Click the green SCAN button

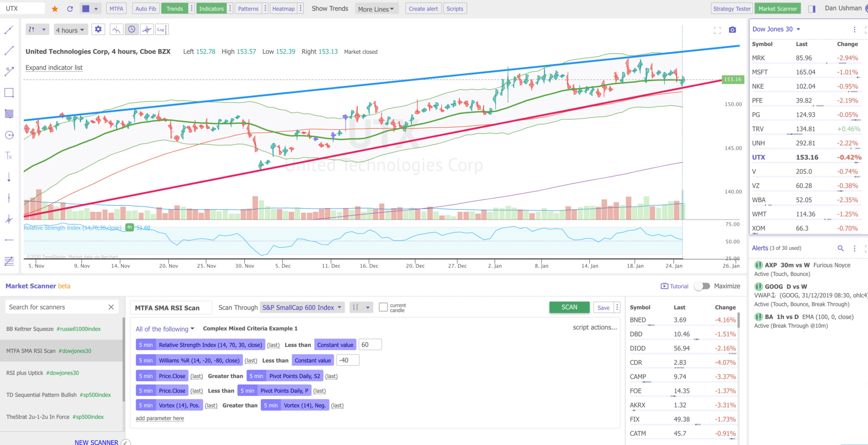pos(569,307)
